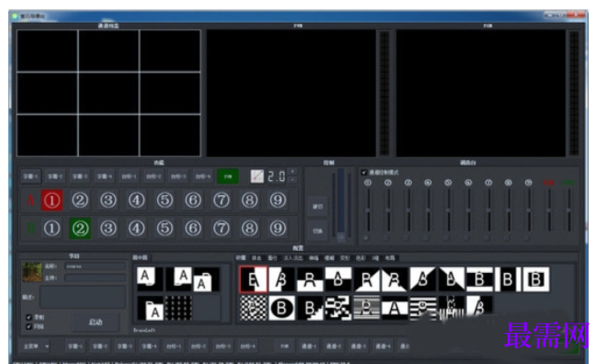Image resolution: width=607 pixels, height=364 pixels.
Task: Select channel 9 on bus B
Action: click(x=278, y=228)
